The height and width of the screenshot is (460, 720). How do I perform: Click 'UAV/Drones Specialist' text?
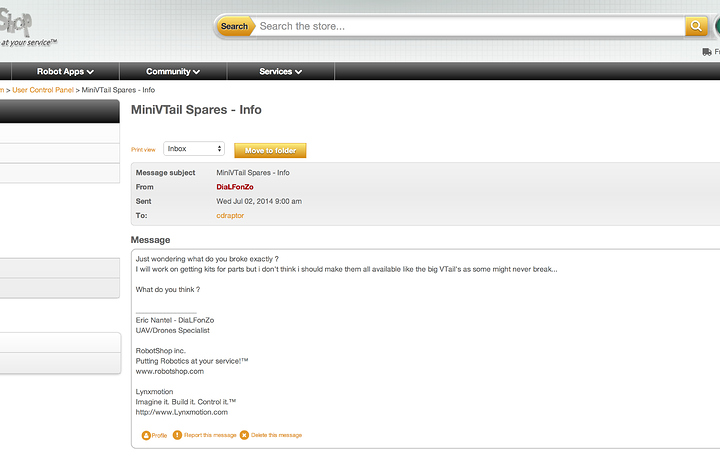coord(172,330)
